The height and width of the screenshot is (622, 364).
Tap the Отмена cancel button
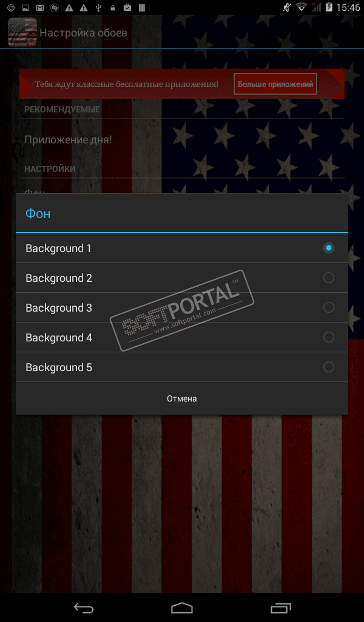[x=182, y=398]
